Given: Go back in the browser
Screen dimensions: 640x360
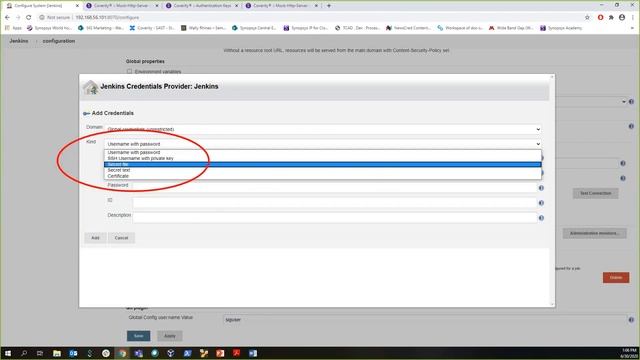Looking at the screenshot, I should (7, 18).
